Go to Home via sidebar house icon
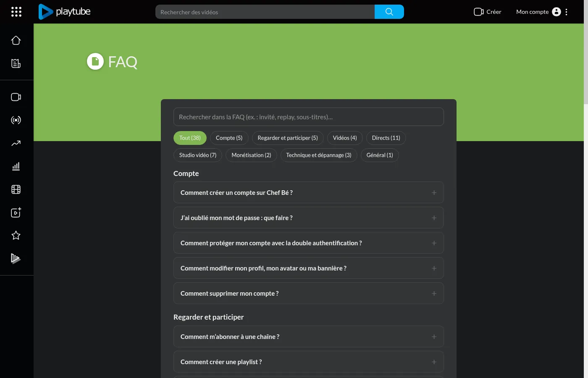 click(16, 40)
